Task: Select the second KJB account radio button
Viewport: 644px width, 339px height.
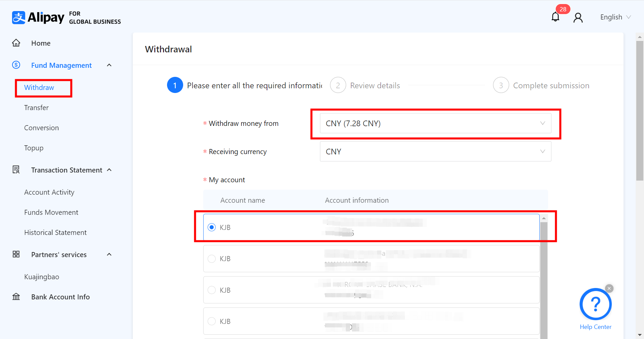Action: (212, 259)
